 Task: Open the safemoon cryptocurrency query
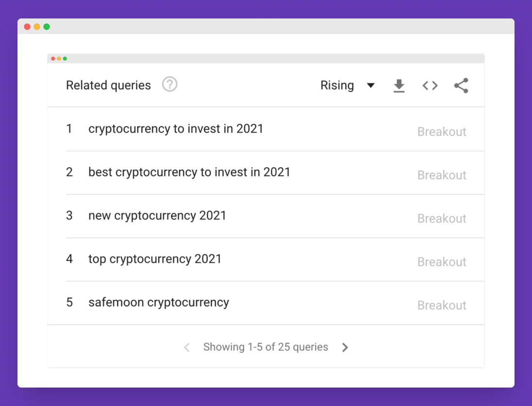[x=158, y=302]
